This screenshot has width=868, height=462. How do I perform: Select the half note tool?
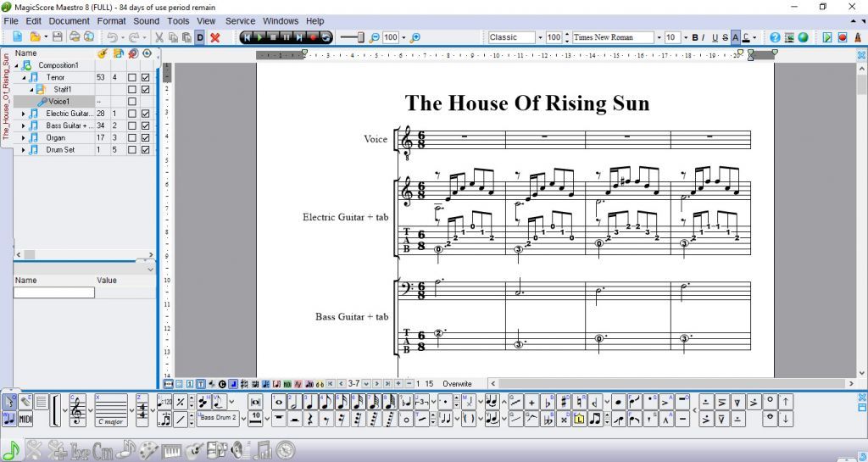tap(295, 402)
